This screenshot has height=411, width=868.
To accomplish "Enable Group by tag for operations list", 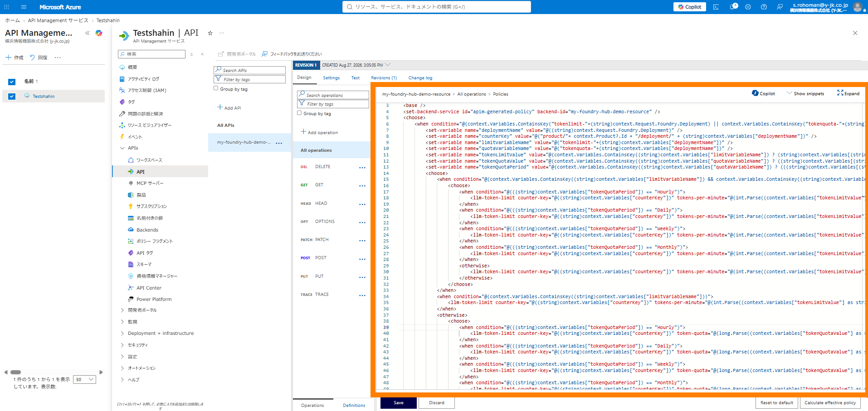I will (x=299, y=113).
